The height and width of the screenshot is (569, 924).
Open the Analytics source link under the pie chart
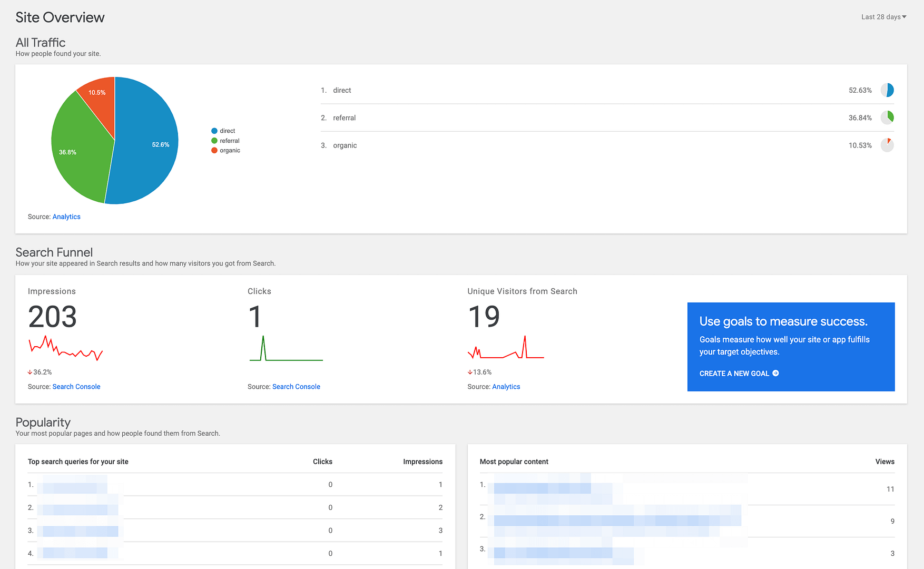click(66, 217)
